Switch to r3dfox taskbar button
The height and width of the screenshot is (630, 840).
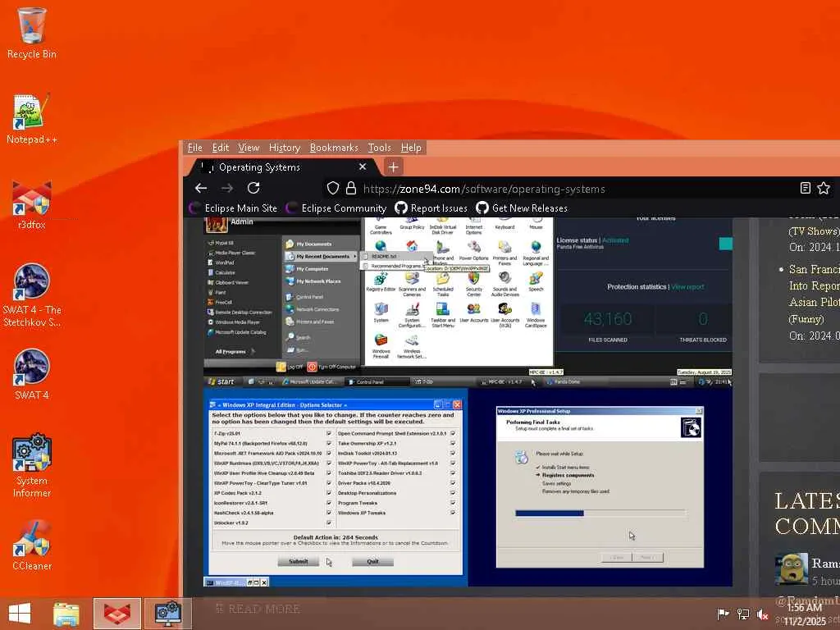tap(117, 614)
